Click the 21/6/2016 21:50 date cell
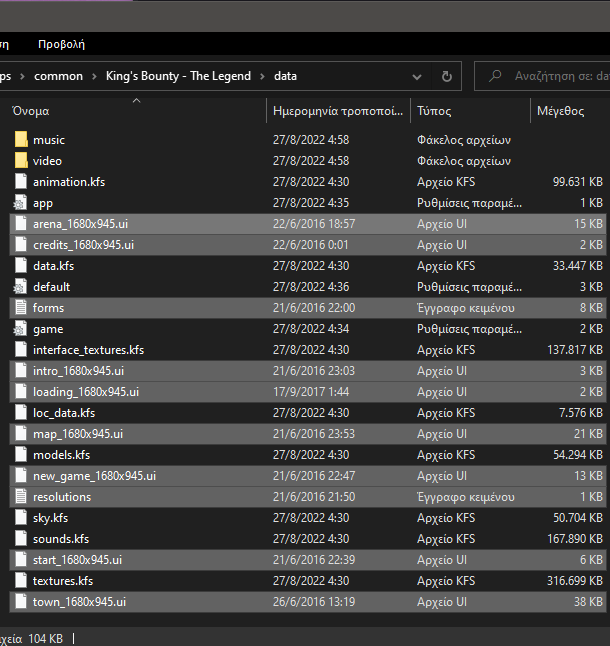The height and width of the screenshot is (646, 610). click(x=314, y=497)
